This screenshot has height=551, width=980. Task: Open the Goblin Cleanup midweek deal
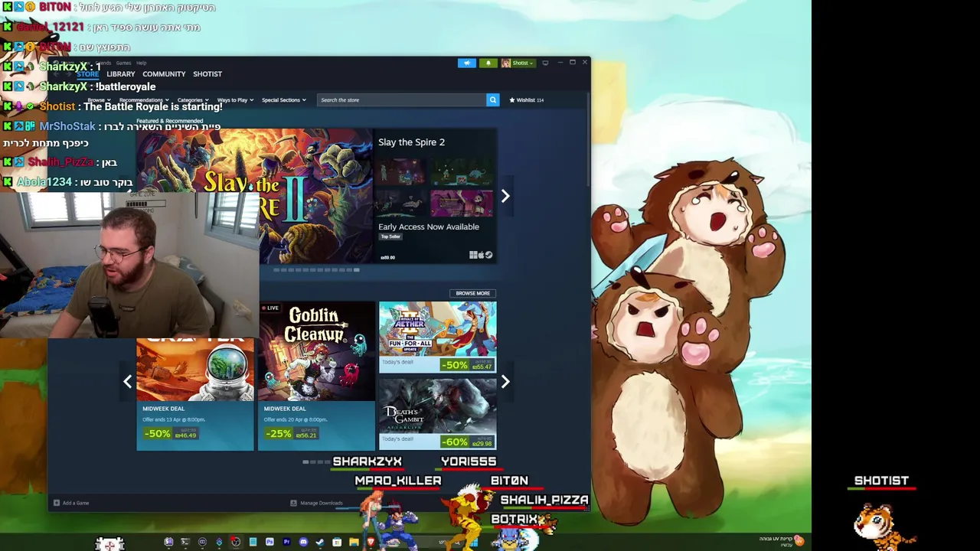(x=316, y=376)
